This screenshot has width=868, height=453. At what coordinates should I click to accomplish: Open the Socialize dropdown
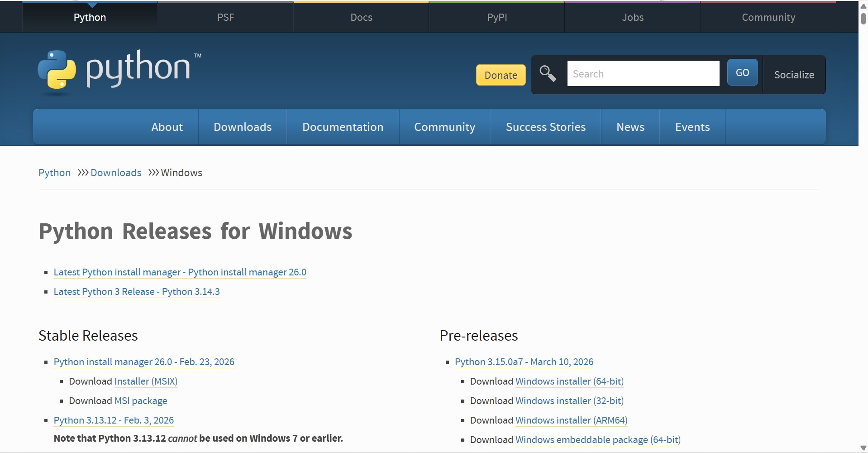pos(794,75)
